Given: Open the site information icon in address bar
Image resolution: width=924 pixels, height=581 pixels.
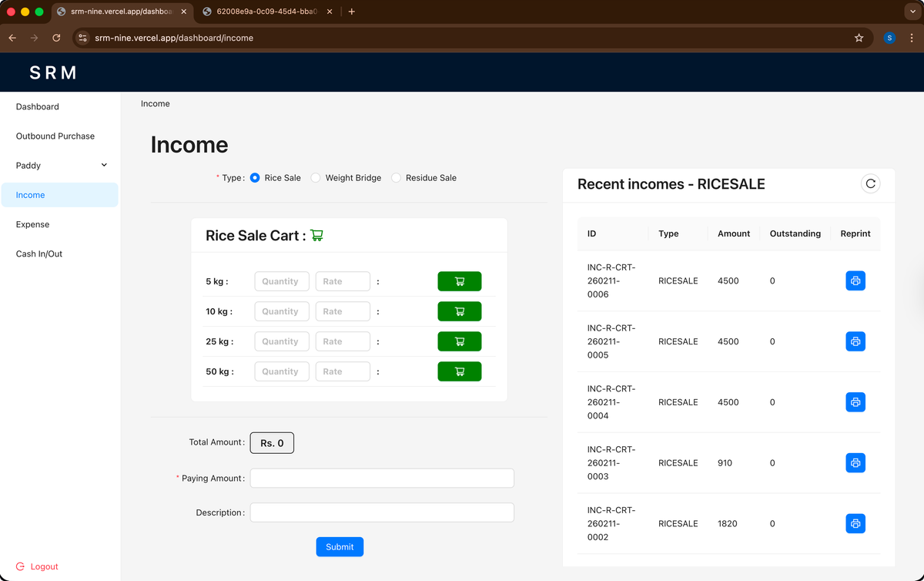Looking at the screenshot, I should tap(83, 38).
